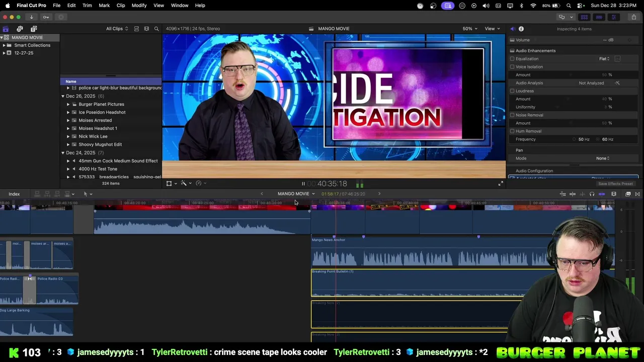644x362 pixels.
Task: Toggle clip appearance and filtering icon
Action: tap(136, 29)
